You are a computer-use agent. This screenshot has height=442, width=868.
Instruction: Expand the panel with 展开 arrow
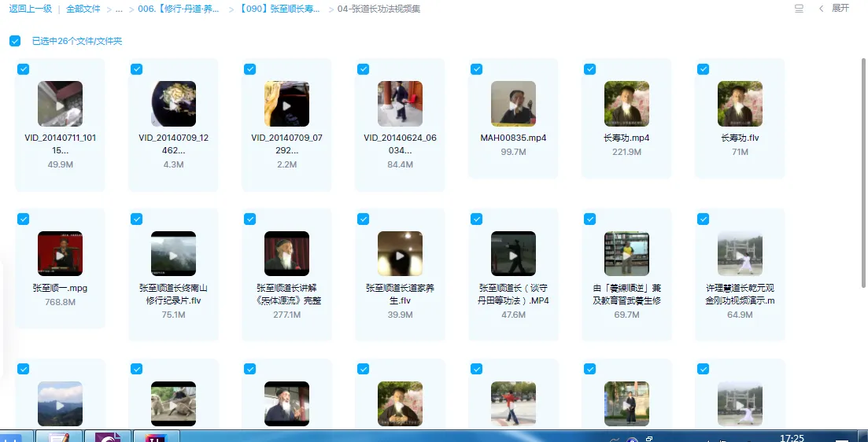click(834, 9)
